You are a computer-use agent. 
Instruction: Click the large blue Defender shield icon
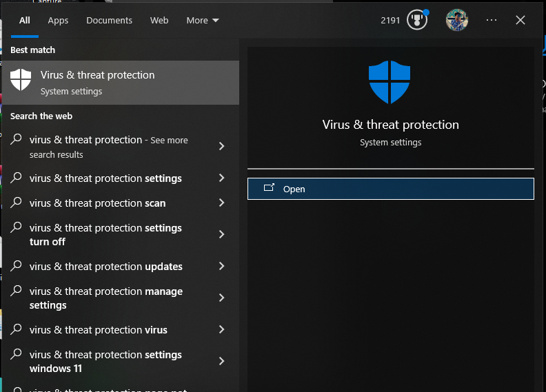tap(390, 82)
